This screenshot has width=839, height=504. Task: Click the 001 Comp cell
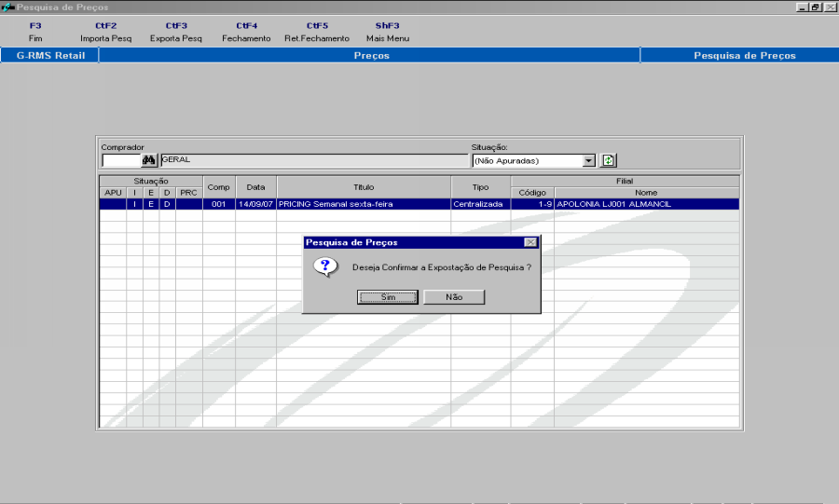218,204
